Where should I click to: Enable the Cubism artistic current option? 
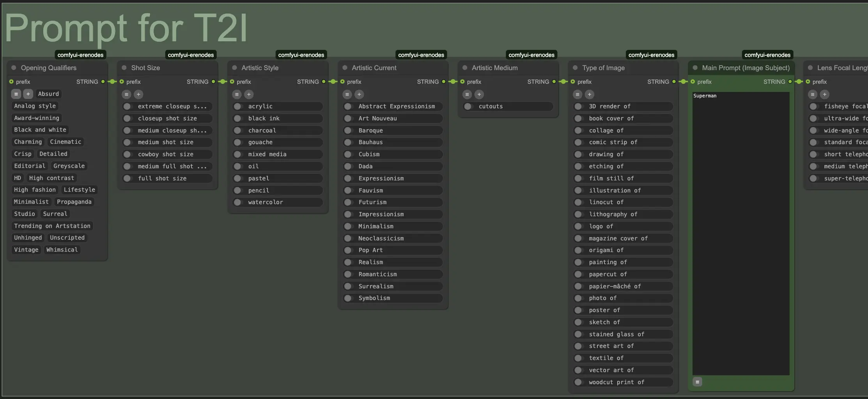tap(348, 154)
